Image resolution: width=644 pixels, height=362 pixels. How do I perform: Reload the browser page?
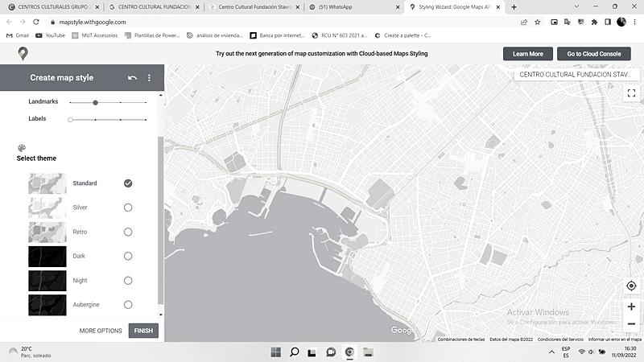click(x=36, y=23)
